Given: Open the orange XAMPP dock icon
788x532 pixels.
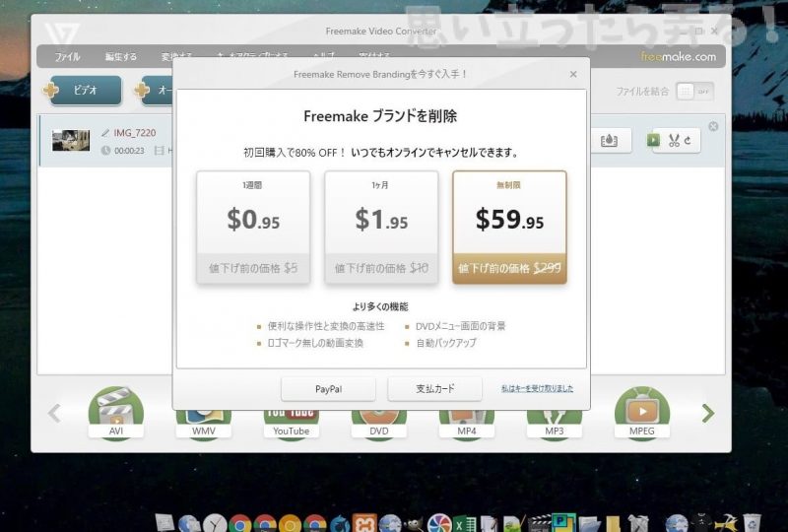Looking at the screenshot, I should click(x=364, y=523).
